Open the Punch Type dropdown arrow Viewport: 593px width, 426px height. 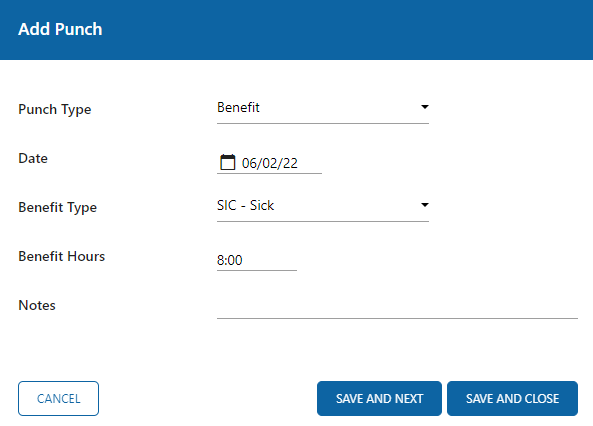point(425,107)
